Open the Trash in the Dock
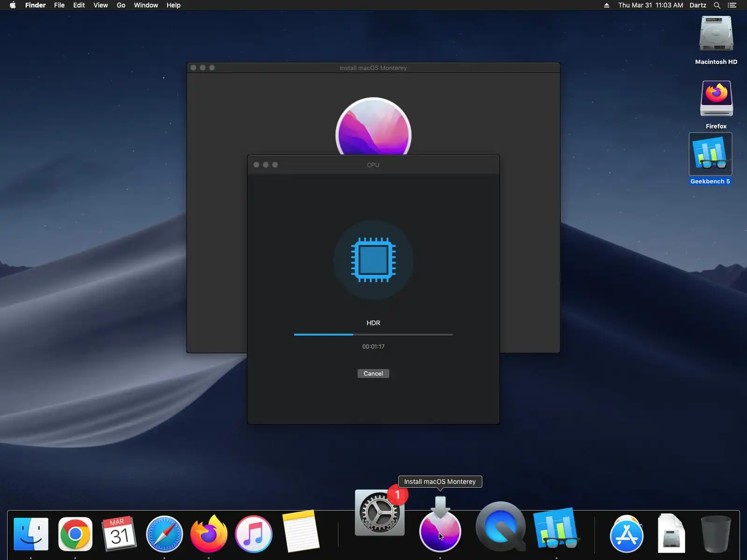The image size is (747, 560). point(716,534)
